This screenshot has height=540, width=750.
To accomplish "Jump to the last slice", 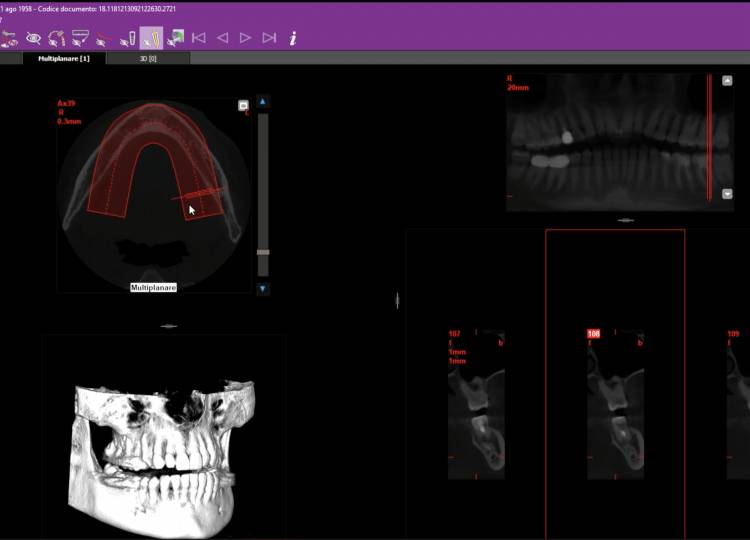I will click(269, 38).
